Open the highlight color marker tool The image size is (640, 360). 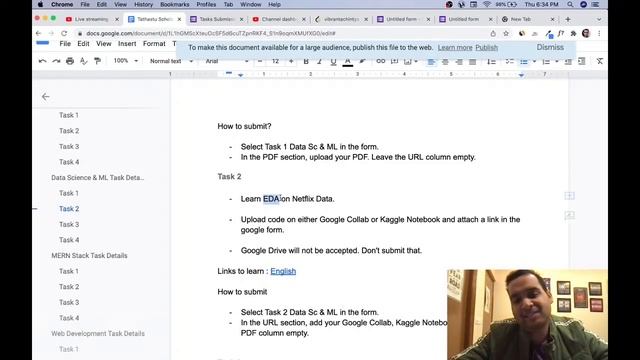(362, 61)
